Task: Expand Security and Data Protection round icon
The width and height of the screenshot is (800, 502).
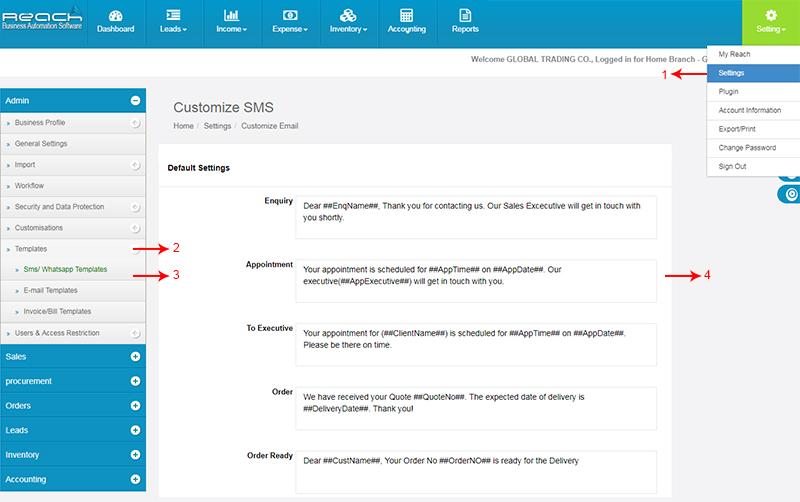Action: (x=135, y=207)
